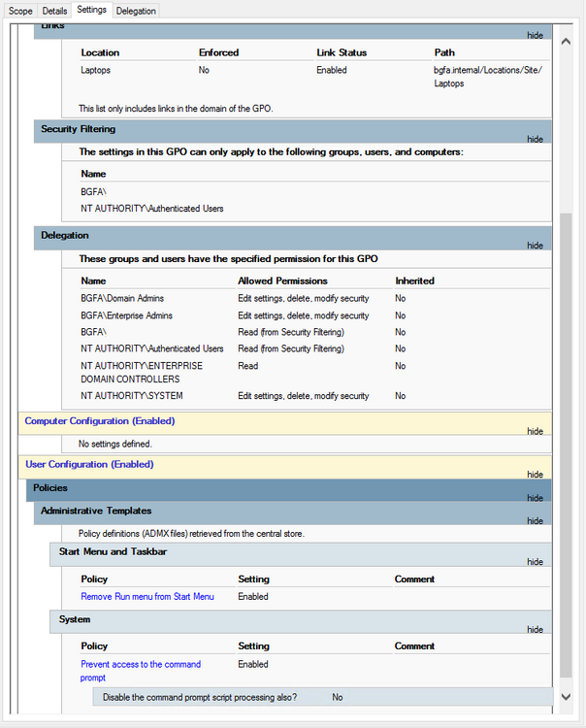Select NT AUTHORITY\Authenticated Users in Delegation table
586x728 pixels.
point(152,348)
